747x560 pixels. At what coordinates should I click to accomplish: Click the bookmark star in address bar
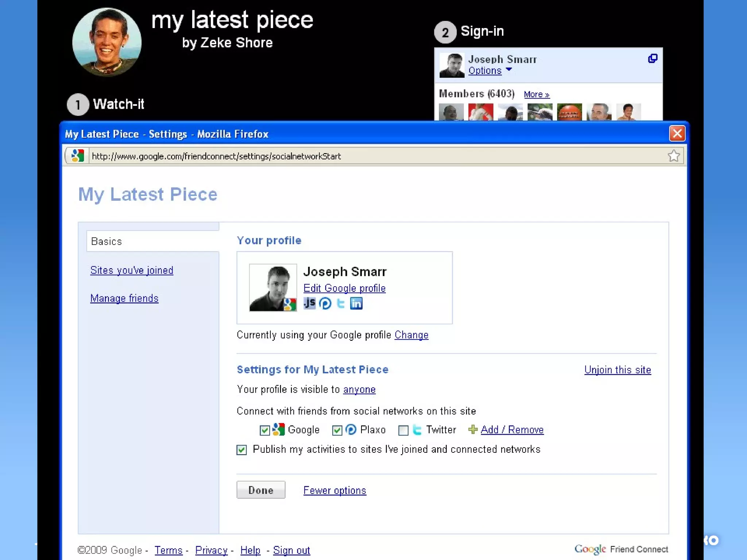coord(673,156)
